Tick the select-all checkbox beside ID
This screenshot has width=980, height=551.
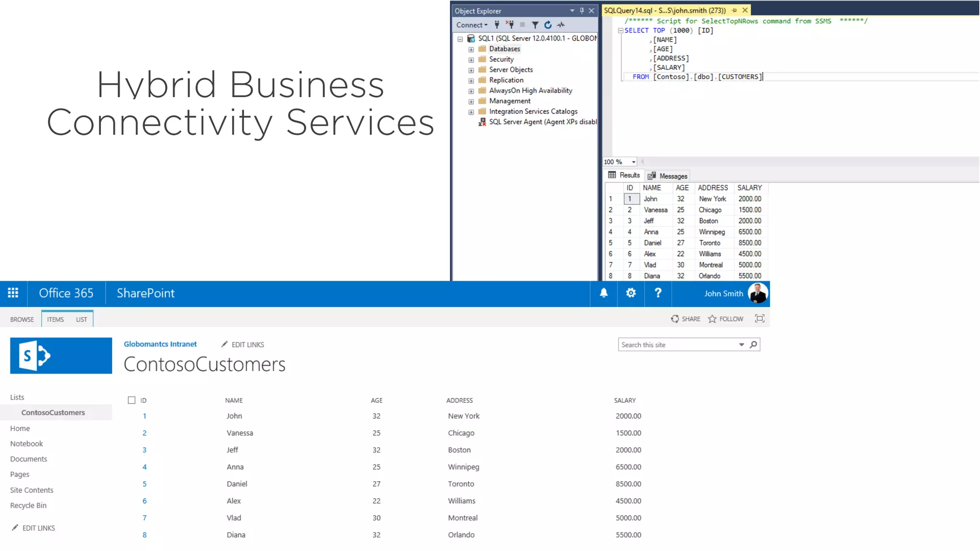132,400
